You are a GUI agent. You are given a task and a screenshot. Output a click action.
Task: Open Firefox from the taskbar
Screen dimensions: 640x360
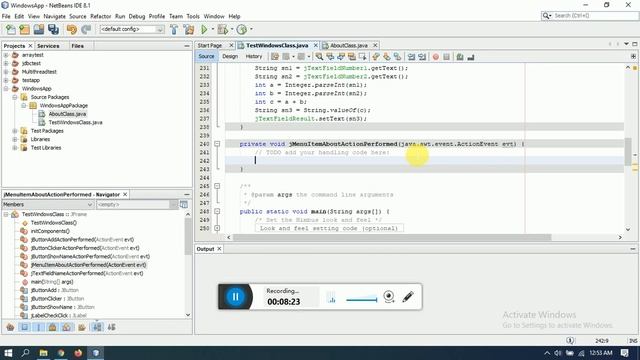(78, 353)
